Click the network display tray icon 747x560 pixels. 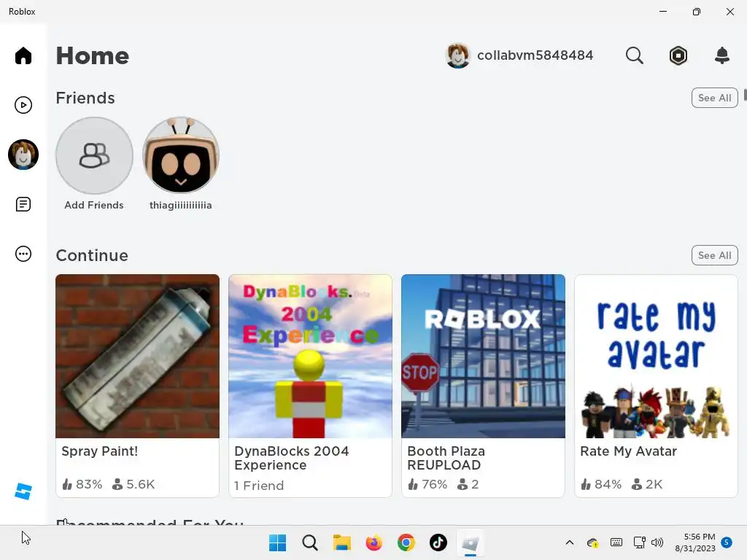[x=639, y=542]
